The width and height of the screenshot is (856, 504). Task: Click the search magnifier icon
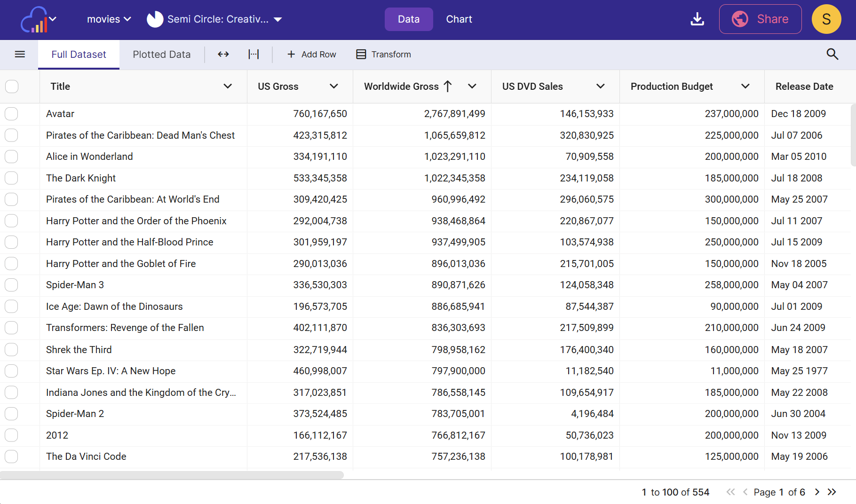pos(832,55)
